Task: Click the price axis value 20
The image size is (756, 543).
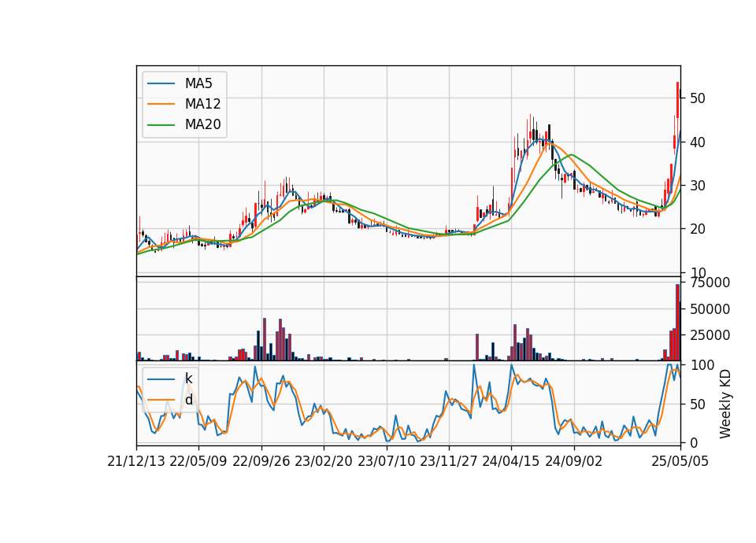Action: click(x=698, y=229)
